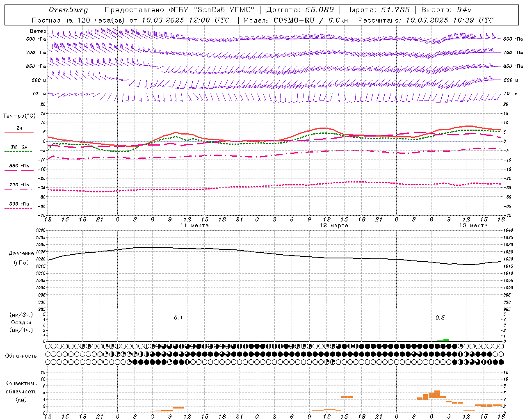Click the 'Осадки' precipitation label
Image resolution: width=525 pixels, height=420 pixels.
pos(21,322)
